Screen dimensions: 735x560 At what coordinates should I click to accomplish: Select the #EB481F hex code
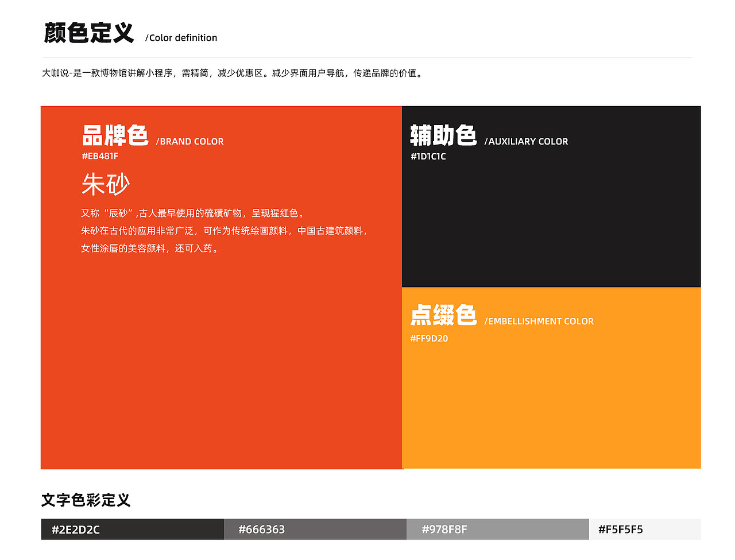[100, 156]
